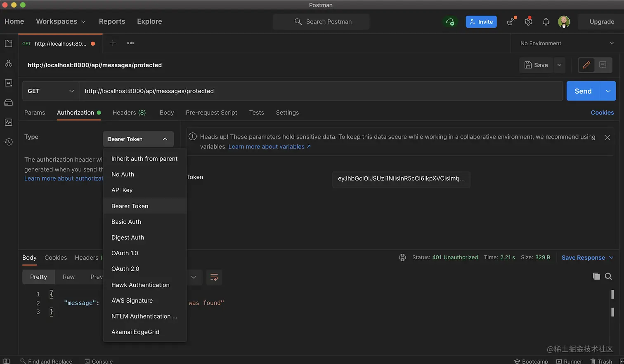The width and height of the screenshot is (624, 364).
Task: Copy the response body
Action: tap(596, 276)
